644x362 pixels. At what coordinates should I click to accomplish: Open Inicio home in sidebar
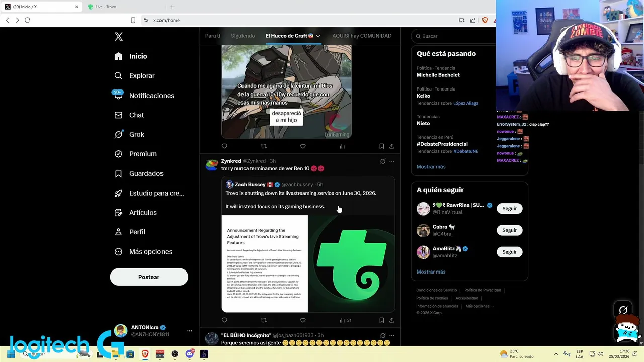[x=131, y=56]
